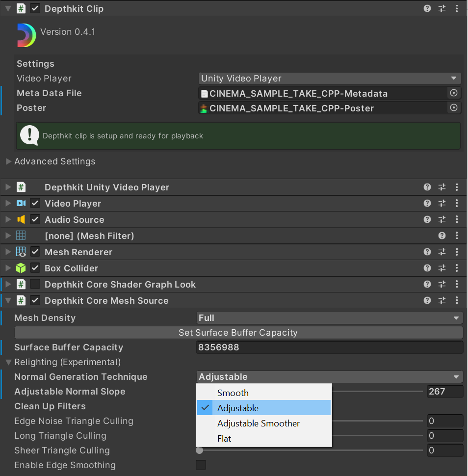Open more options for Depthkit Core Mesh Source

click(457, 300)
